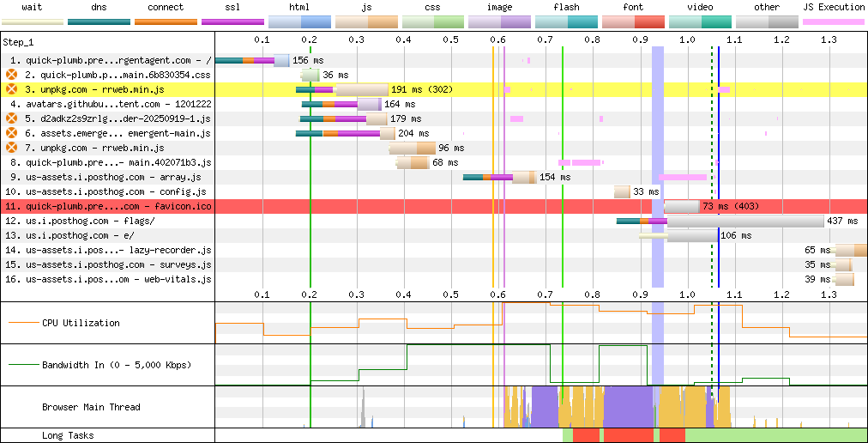
Task: Click the Browser Main Thread label
Action: [91, 407]
